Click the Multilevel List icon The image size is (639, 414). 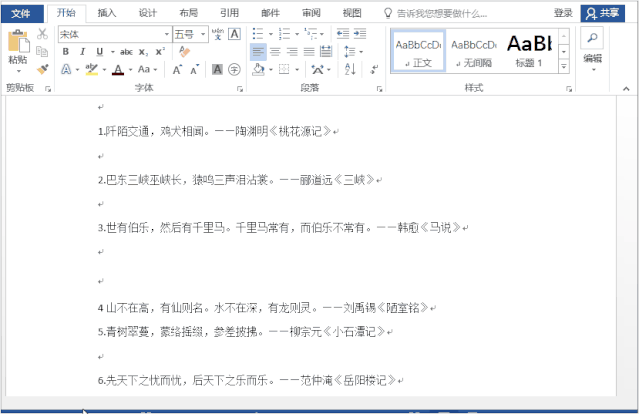pyautogui.click(x=311, y=34)
